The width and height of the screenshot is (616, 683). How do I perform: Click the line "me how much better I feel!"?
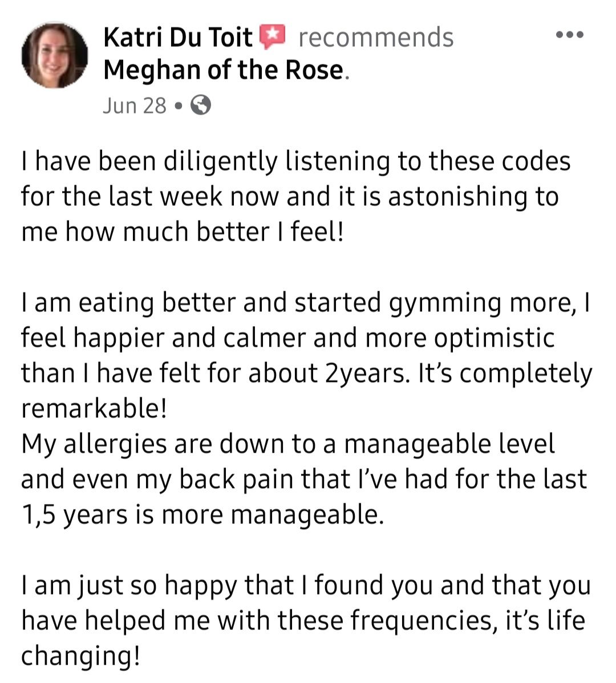183,231
